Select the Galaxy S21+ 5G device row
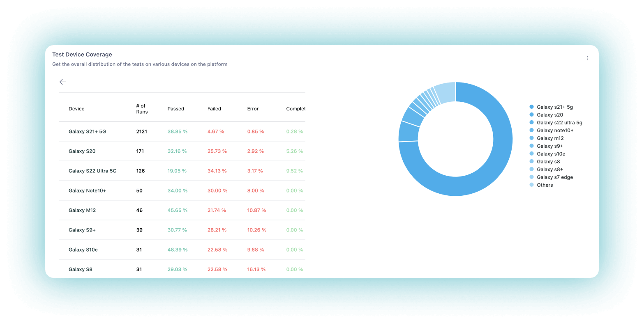The width and height of the screenshot is (644, 323). (x=182, y=132)
